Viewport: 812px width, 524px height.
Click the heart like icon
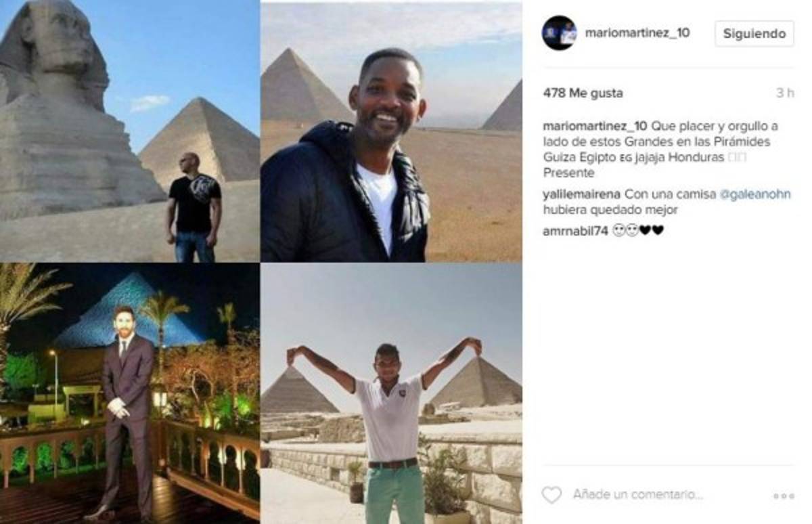click(552, 495)
